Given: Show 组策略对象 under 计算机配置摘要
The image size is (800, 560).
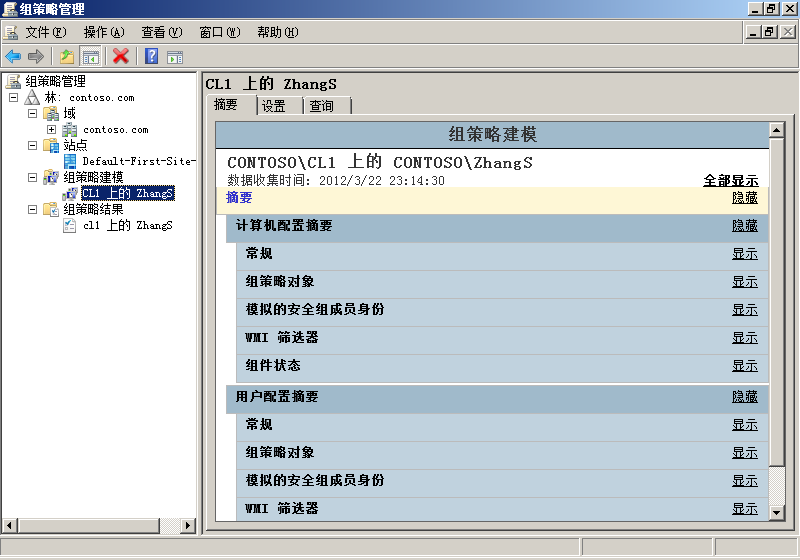Looking at the screenshot, I should pyautogui.click(x=745, y=282).
